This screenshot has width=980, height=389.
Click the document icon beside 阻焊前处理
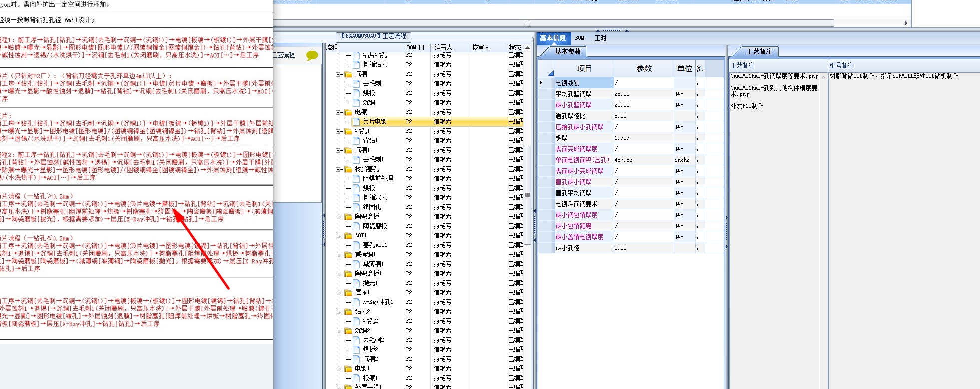click(x=356, y=178)
